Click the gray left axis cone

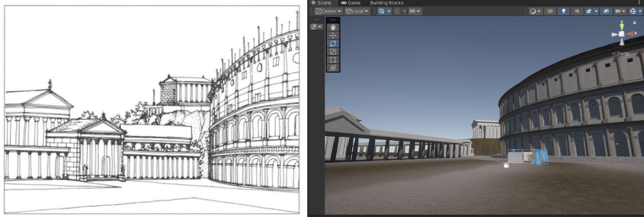[615, 35]
